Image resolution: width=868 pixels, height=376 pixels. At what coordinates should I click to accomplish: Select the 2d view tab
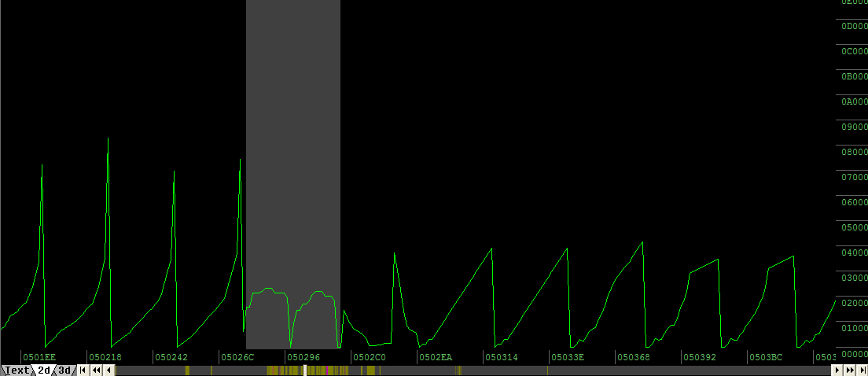coord(44,370)
